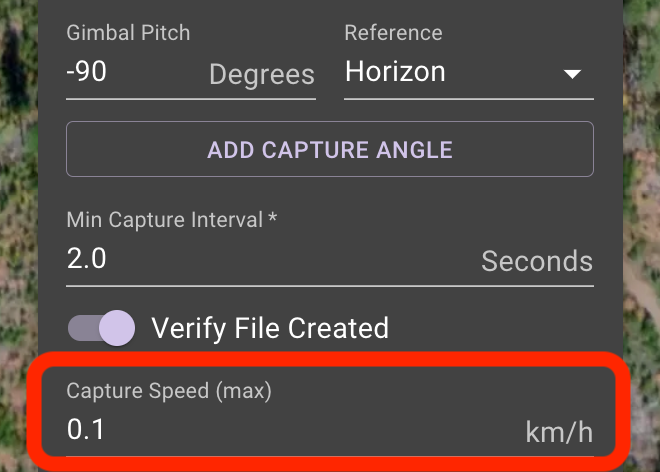Click the Reference field label

[394, 33]
